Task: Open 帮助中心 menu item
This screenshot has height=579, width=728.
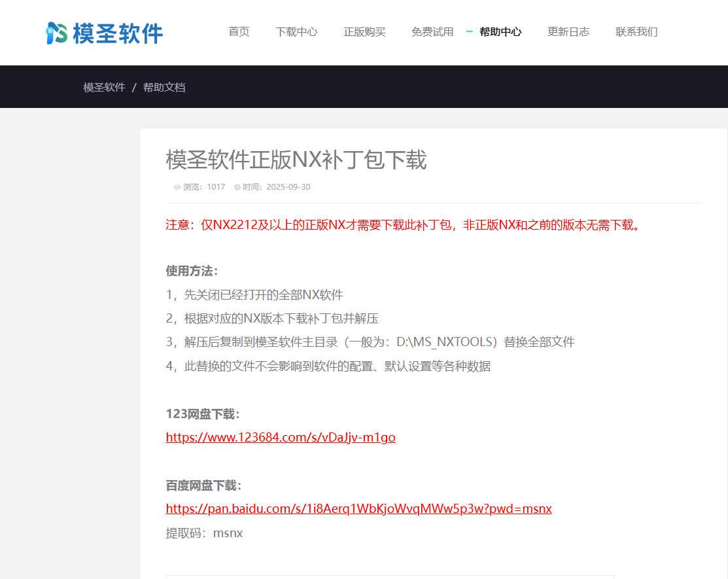Action: (500, 32)
